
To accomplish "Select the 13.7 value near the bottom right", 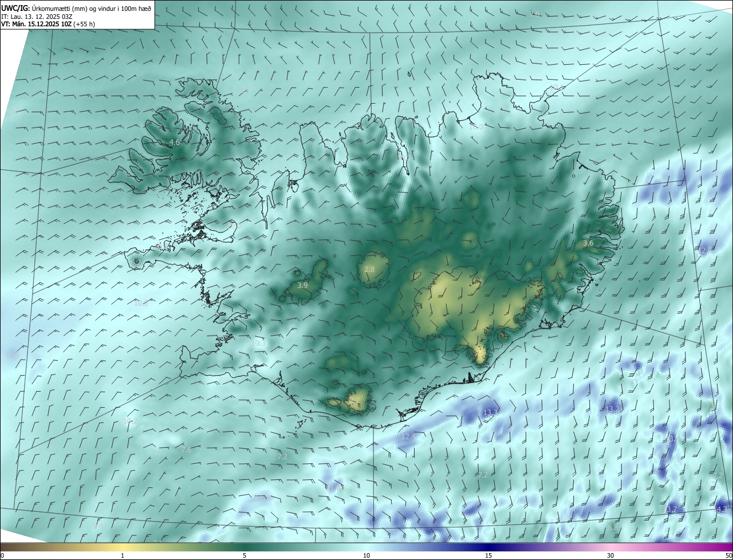I will (x=670, y=510).
